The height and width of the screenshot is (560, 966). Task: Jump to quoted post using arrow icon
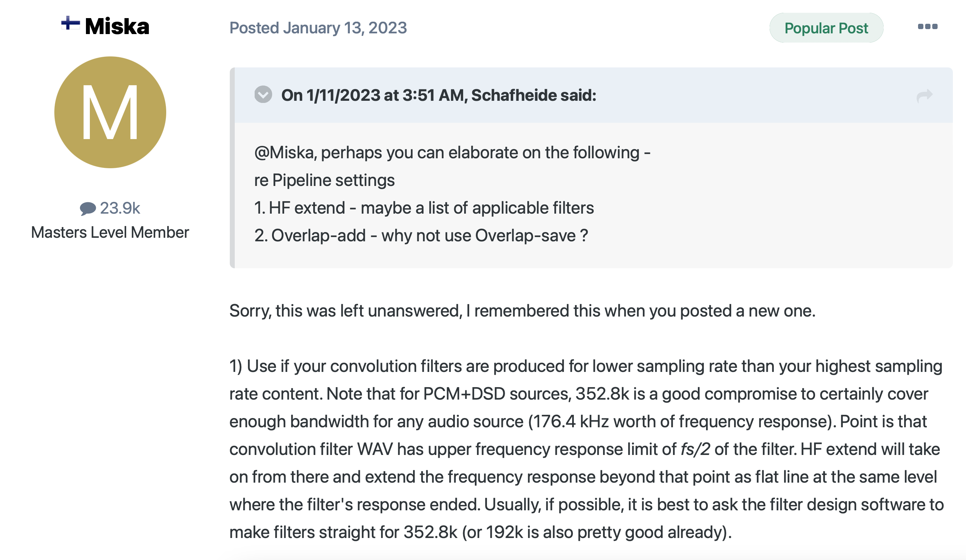pos(924,95)
